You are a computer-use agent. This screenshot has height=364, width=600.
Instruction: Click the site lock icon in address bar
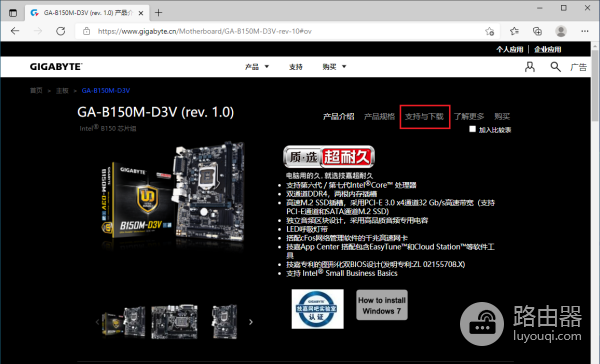pyautogui.click(x=86, y=31)
